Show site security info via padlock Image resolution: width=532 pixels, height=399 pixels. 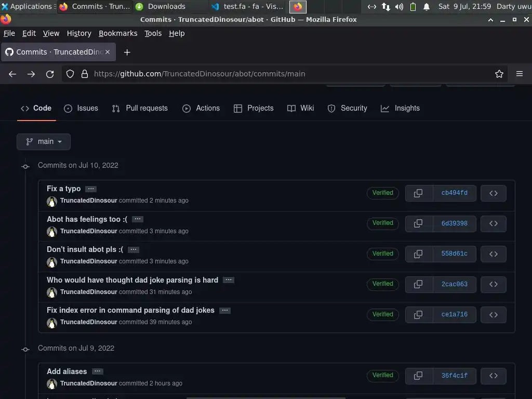[85, 74]
